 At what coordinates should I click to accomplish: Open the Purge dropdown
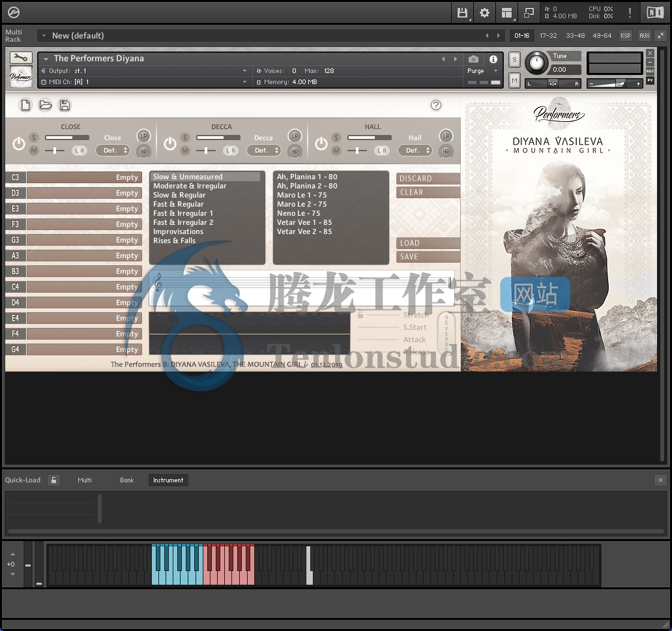tap(482, 71)
